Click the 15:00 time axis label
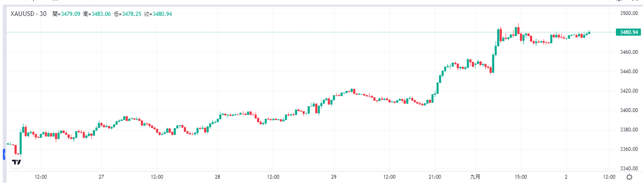This screenshot has height=188, width=644. pyautogui.click(x=521, y=177)
